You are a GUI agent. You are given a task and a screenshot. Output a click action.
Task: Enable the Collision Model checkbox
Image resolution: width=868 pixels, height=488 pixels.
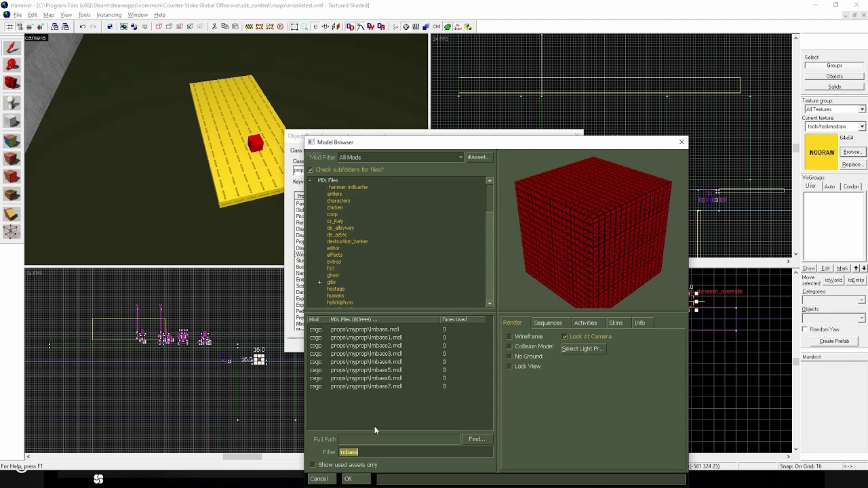(x=509, y=346)
